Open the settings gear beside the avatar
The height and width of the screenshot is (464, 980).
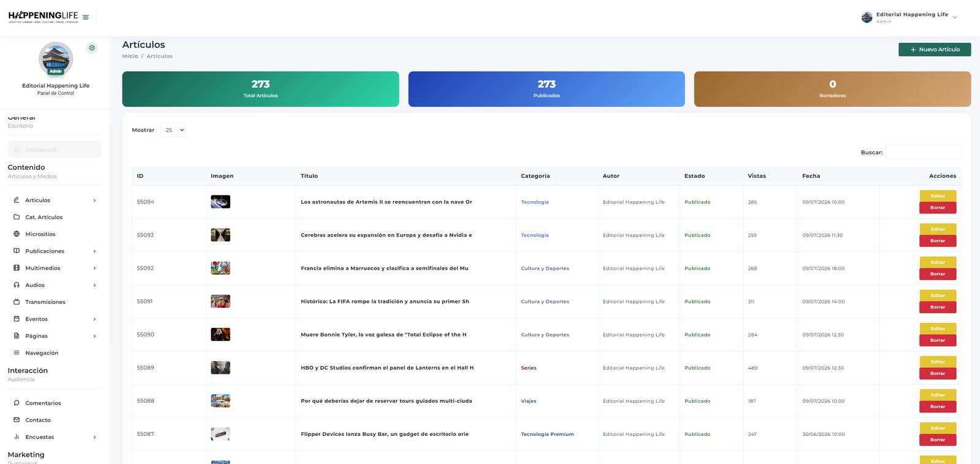(x=92, y=48)
